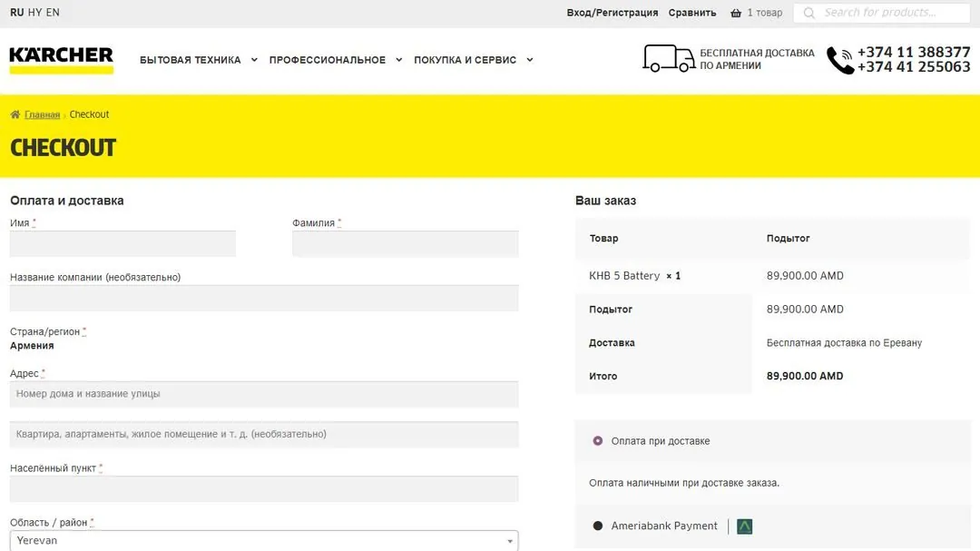
Task: Click the Имя input field
Action: [x=122, y=243]
